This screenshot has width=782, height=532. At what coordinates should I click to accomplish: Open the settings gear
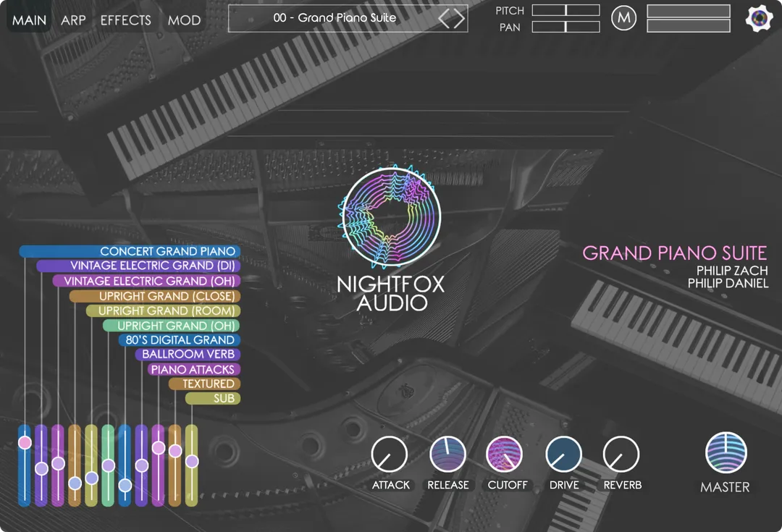pyautogui.click(x=758, y=17)
